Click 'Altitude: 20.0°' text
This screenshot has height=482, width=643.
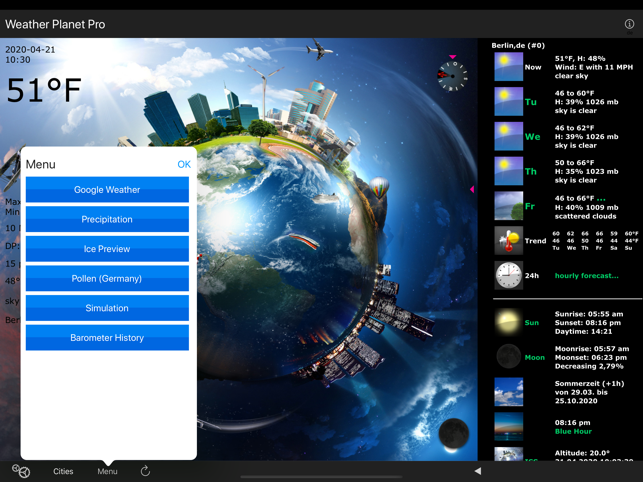click(582, 453)
